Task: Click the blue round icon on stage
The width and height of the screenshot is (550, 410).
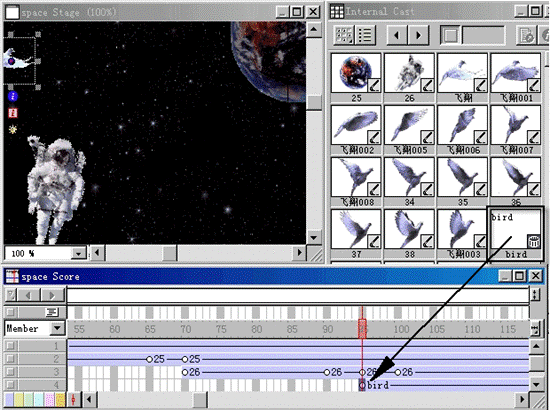Action: (13, 96)
